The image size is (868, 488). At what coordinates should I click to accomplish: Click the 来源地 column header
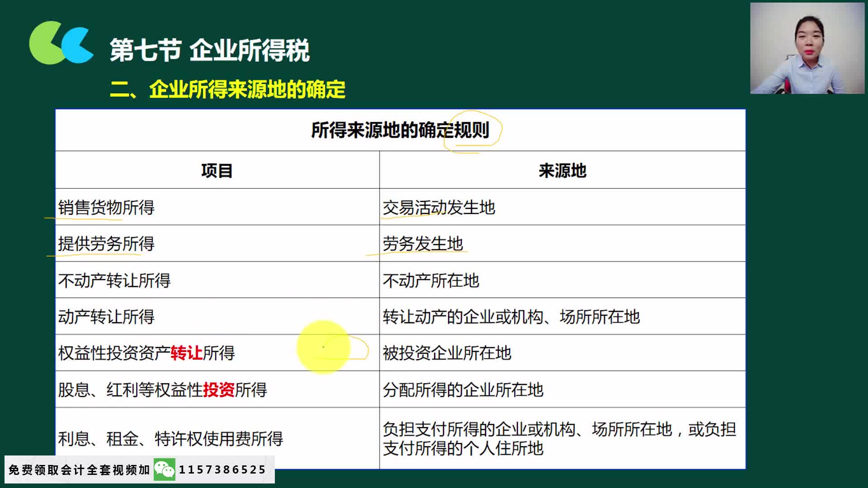(x=562, y=171)
